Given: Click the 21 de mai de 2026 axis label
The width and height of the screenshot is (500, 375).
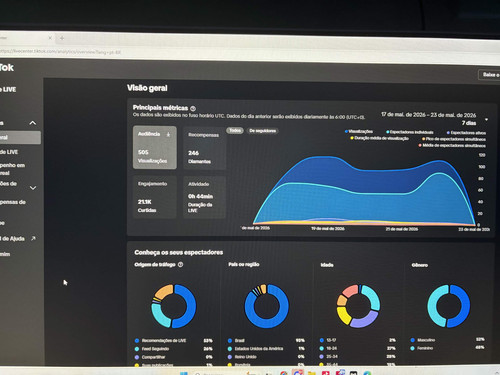Looking at the screenshot, I should [x=402, y=229].
